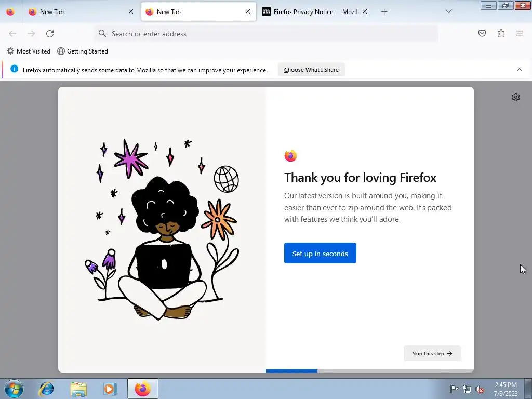This screenshot has height=399, width=532.
Task: Open Windows Media Player from taskbar
Action: tap(110, 389)
